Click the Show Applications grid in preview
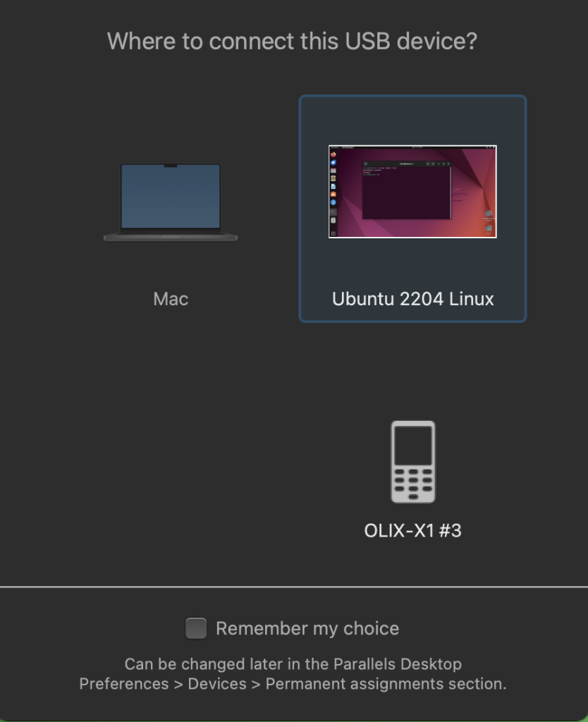The width and height of the screenshot is (588, 722). (x=333, y=233)
